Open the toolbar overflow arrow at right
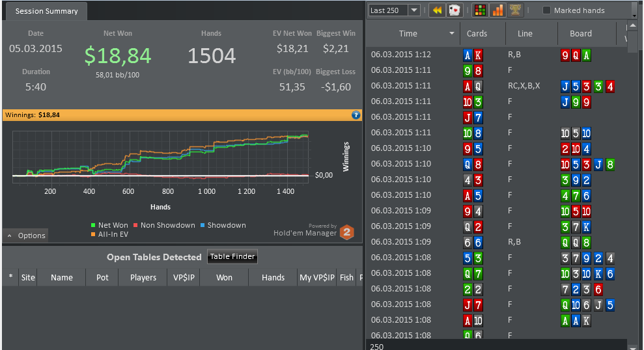The height and width of the screenshot is (350, 644). pyautogui.click(x=634, y=16)
